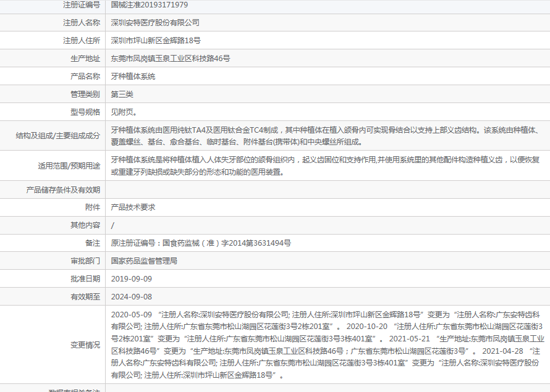Click the 有效期至 label
This screenshot has width=550, height=392.
[x=85, y=297]
